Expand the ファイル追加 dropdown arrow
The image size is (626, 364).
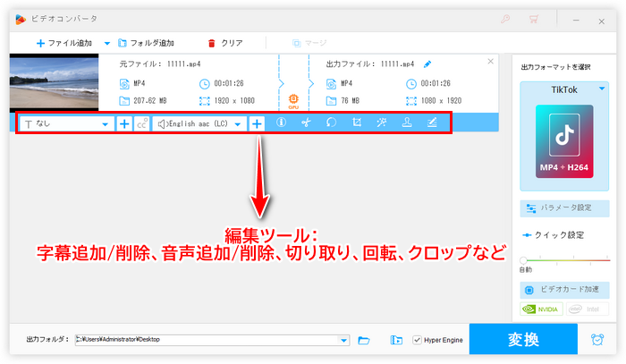click(x=107, y=43)
